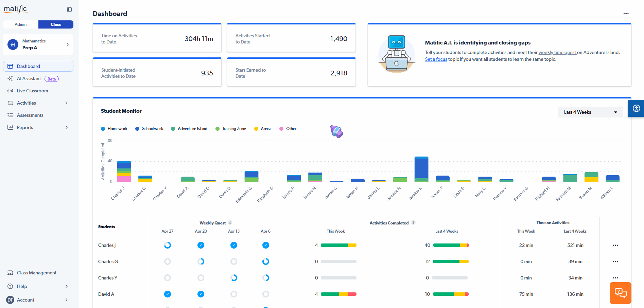Viewport: 644px width, 308px height.
Task: Open the Last 4 Weeks dropdown
Action: pyautogui.click(x=590, y=112)
